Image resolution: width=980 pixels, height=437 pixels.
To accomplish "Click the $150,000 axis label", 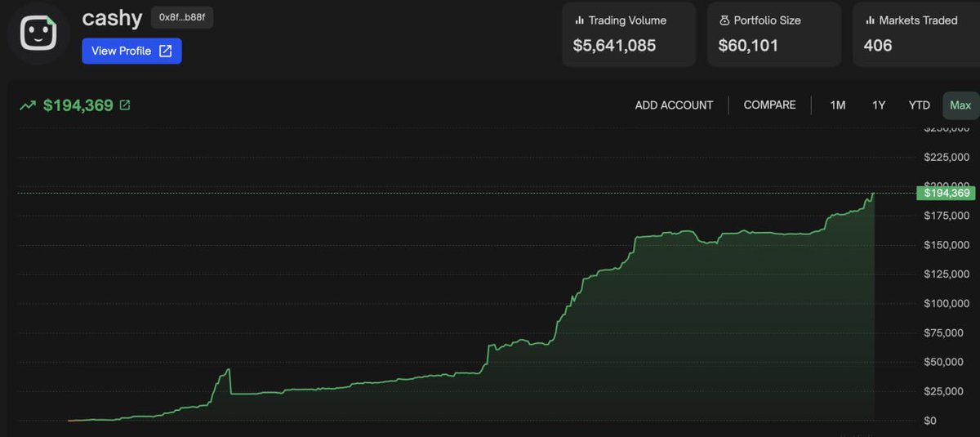I will (x=947, y=245).
